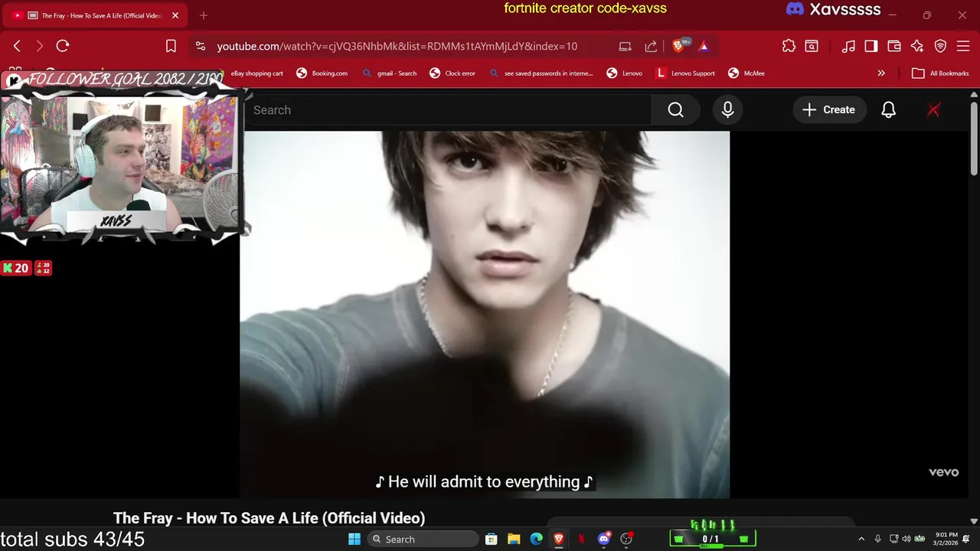Click the vevo logo on video

[943, 472]
